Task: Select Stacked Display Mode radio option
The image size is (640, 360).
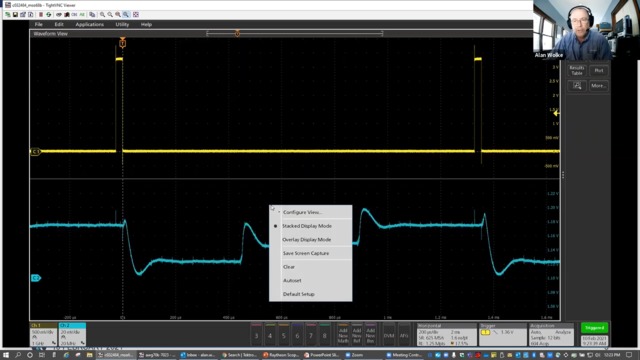Action: tap(307, 226)
